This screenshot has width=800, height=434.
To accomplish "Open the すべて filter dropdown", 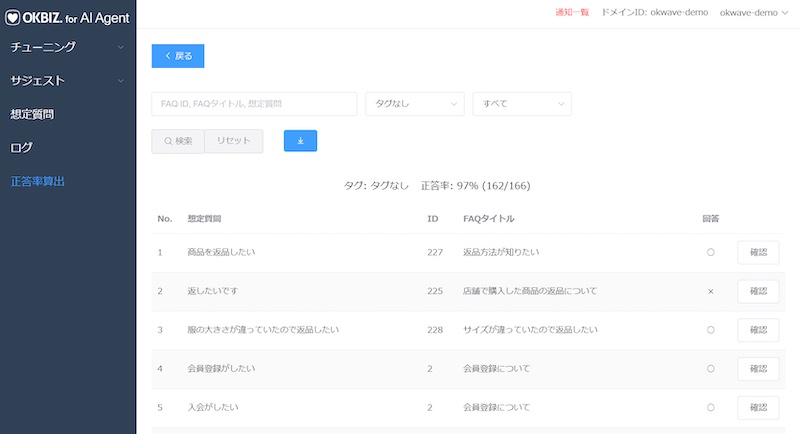I will pyautogui.click(x=521, y=104).
